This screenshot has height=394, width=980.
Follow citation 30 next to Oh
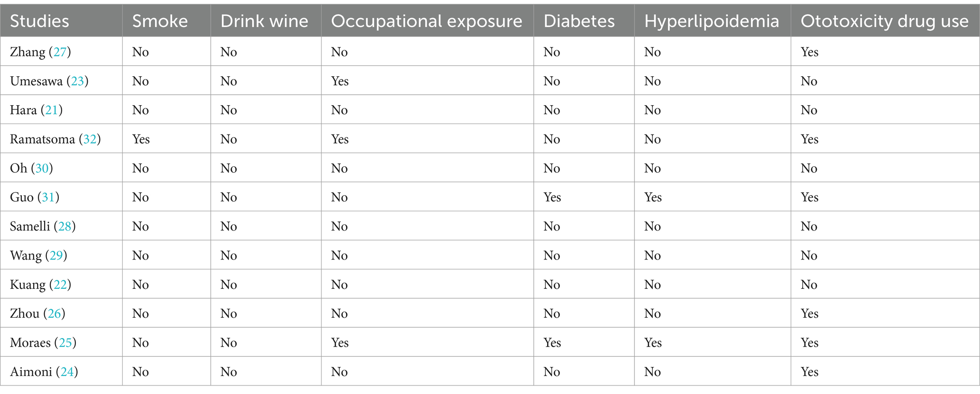click(x=42, y=168)
